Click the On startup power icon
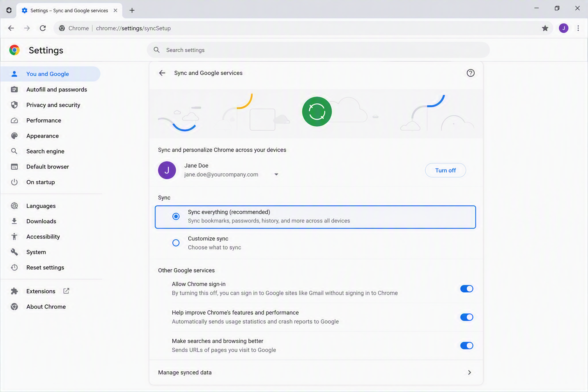Image resolution: width=588 pixels, height=392 pixels. coord(14,182)
